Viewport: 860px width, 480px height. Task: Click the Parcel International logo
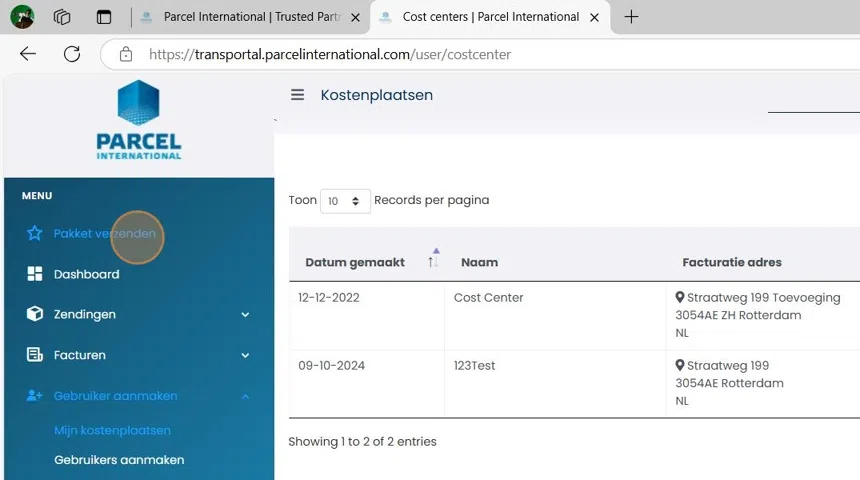click(138, 120)
